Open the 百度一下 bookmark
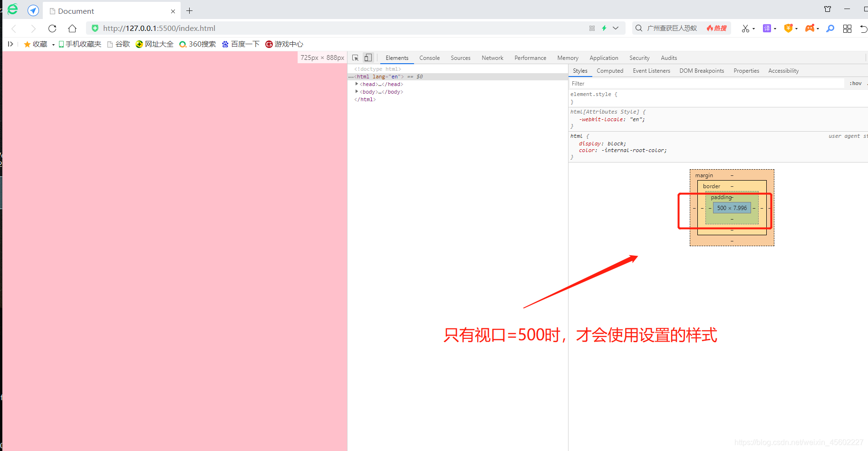The height and width of the screenshot is (451, 868). tap(241, 44)
